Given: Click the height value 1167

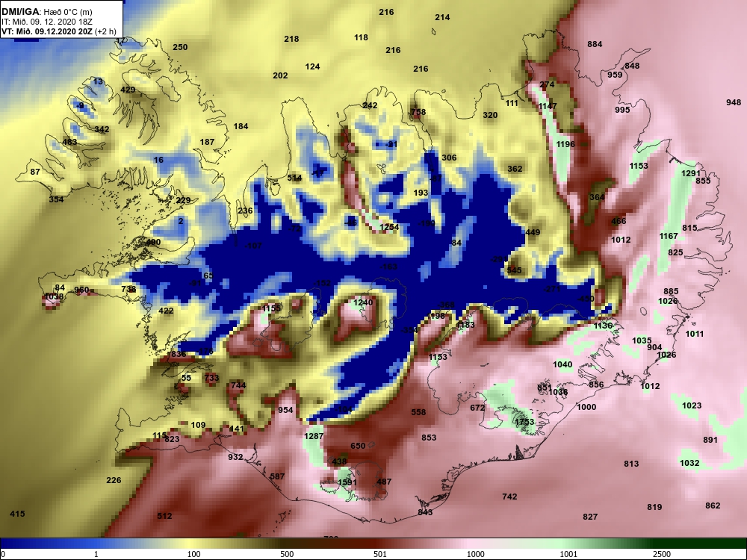Looking at the screenshot, I should [x=669, y=236].
